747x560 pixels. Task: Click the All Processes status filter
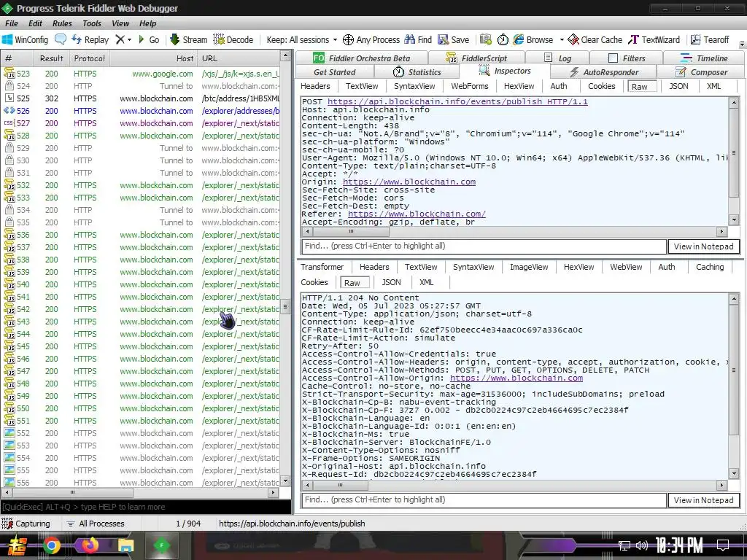click(x=96, y=524)
